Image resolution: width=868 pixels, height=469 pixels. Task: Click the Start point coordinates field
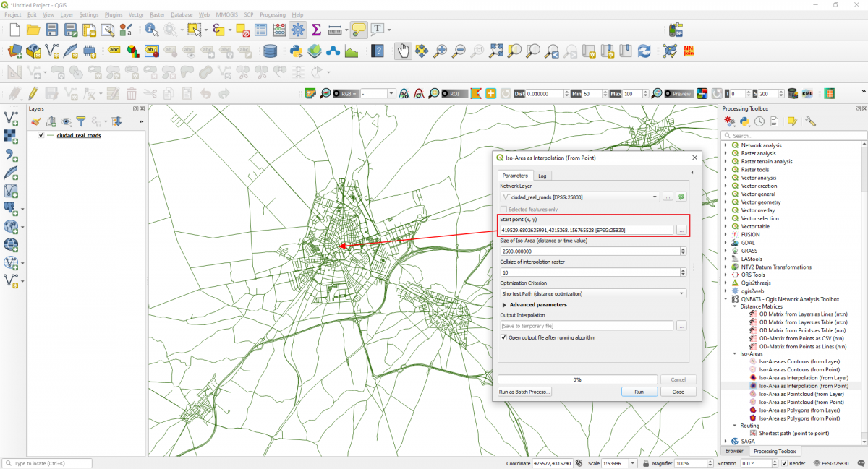coord(587,230)
